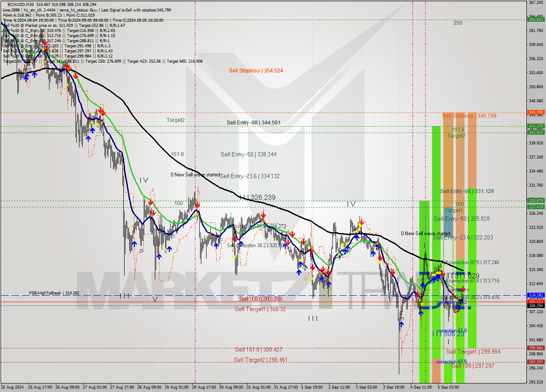Click the '0 New Sell wave started' label near 4 Sep
The height and width of the screenshot is (392, 546).
coord(425,233)
